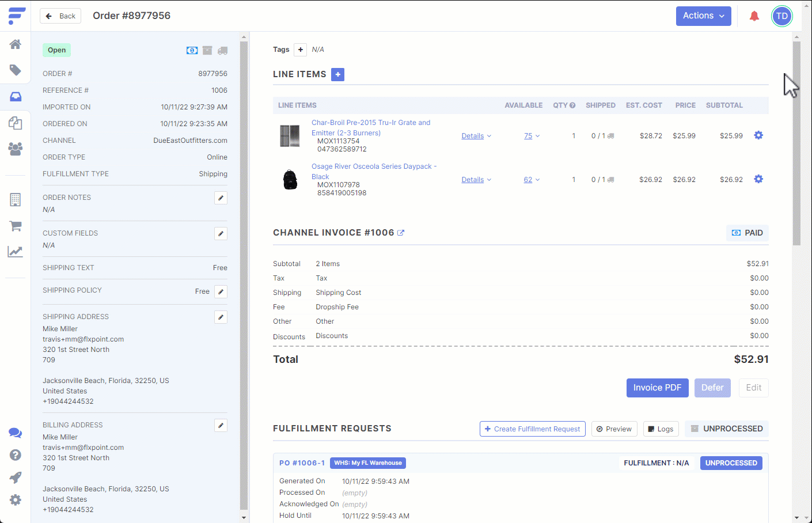Click the SUBTOTAL column header
The image size is (812, 523).
pyautogui.click(x=724, y=105)
